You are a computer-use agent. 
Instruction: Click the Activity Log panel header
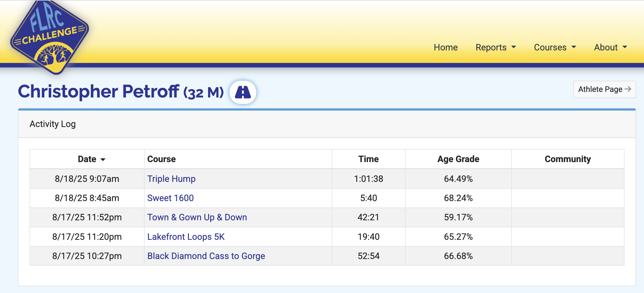(53, 124)
